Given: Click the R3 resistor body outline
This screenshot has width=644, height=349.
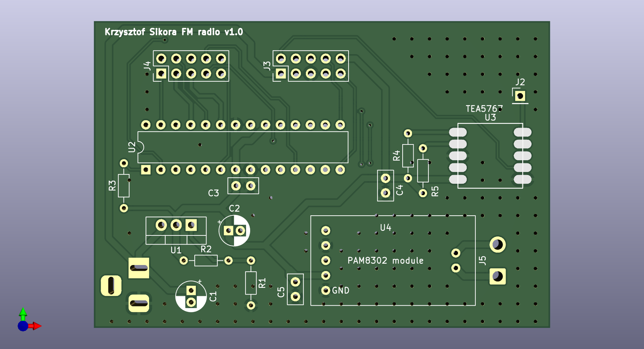Looking at the screenshot, I should pyautogui.click(x=124, y=186).
